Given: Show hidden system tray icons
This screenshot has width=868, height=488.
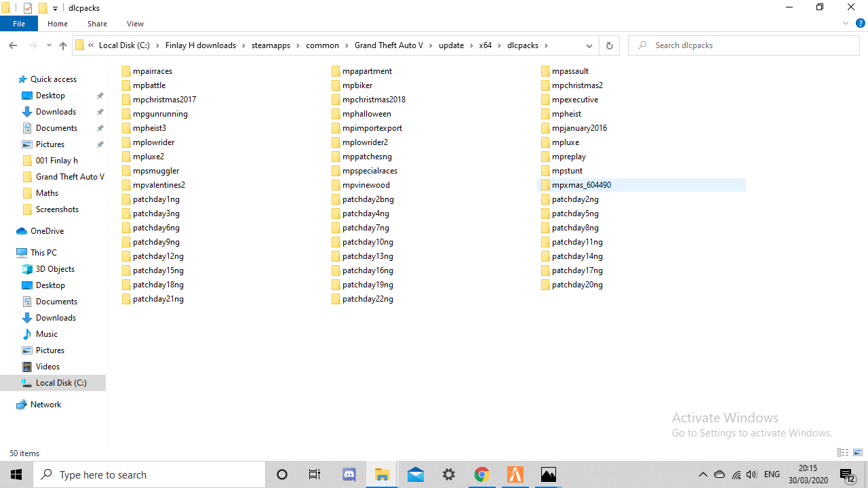Looking at the screenshot, I should coord(703,474).
